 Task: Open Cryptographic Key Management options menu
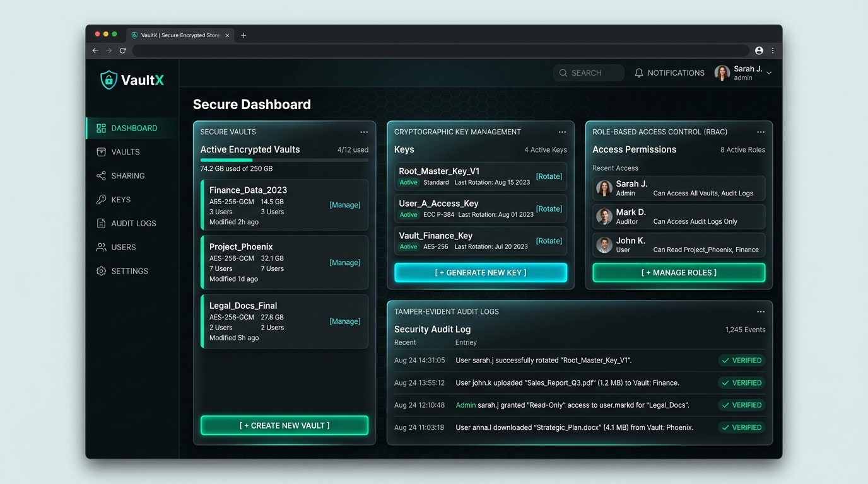[562, 132]
